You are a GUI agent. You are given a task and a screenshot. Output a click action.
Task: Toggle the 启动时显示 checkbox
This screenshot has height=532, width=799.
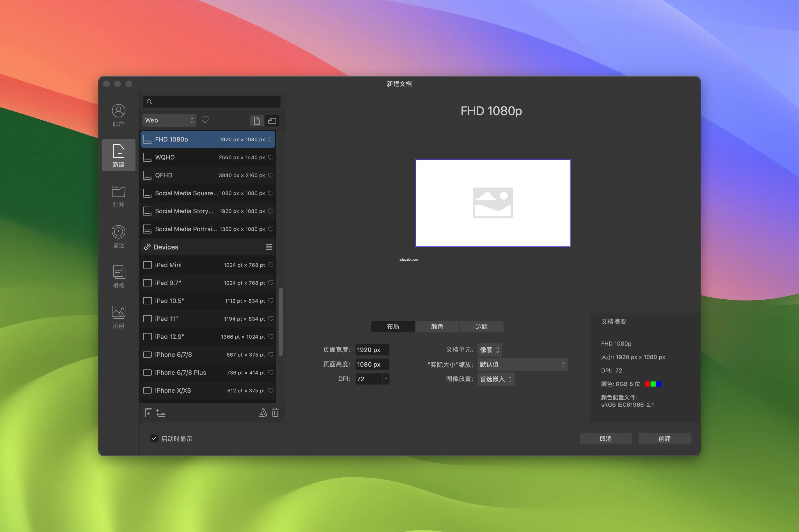pyautogui.click(x=154, y=438)
